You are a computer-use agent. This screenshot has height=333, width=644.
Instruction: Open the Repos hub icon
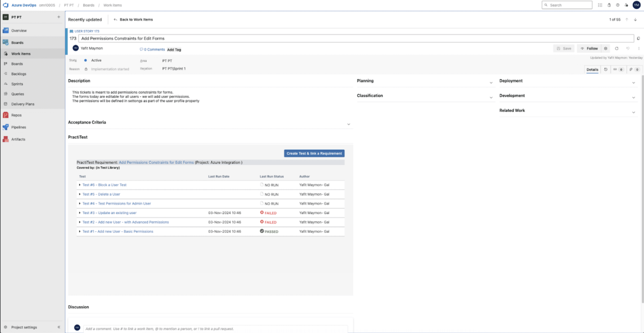coord(6,115)
